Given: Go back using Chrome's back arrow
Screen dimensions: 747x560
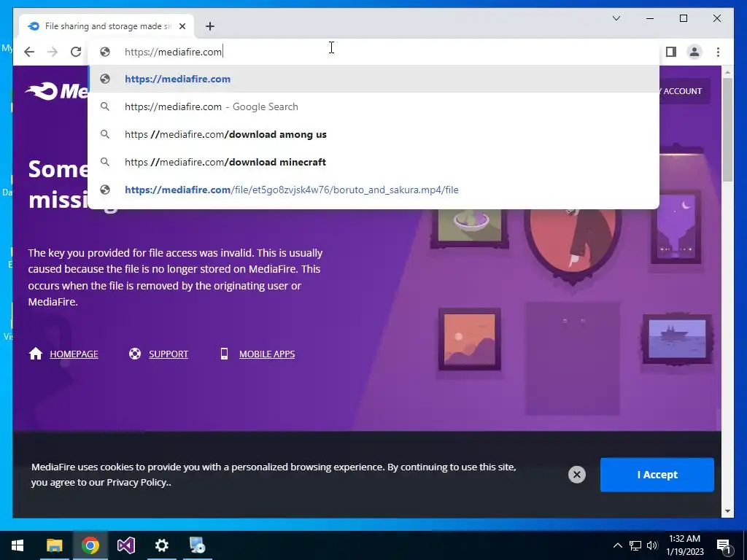Looking at the screenshot, I should 29,52.
